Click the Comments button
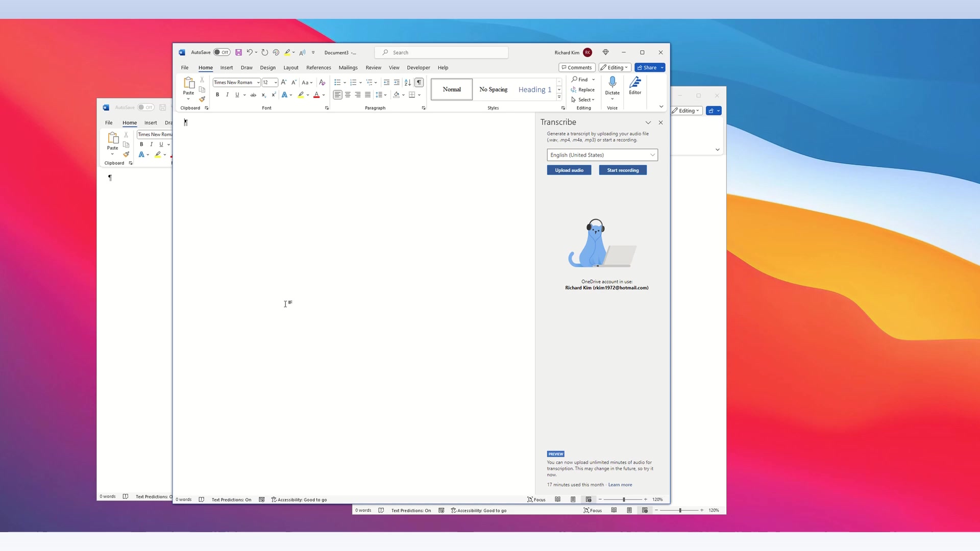The width and height of the screenshot is (980, 551). click(x=577, y=67)
